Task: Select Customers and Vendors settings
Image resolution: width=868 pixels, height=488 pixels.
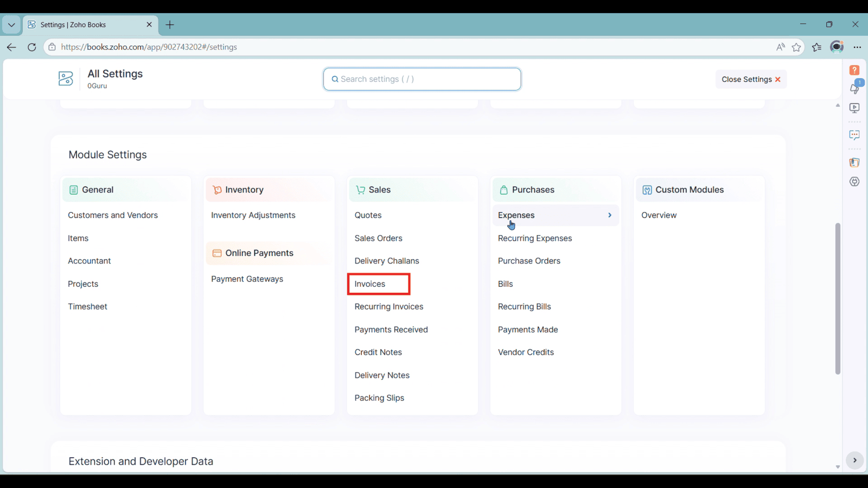Action: pos(113,215)
